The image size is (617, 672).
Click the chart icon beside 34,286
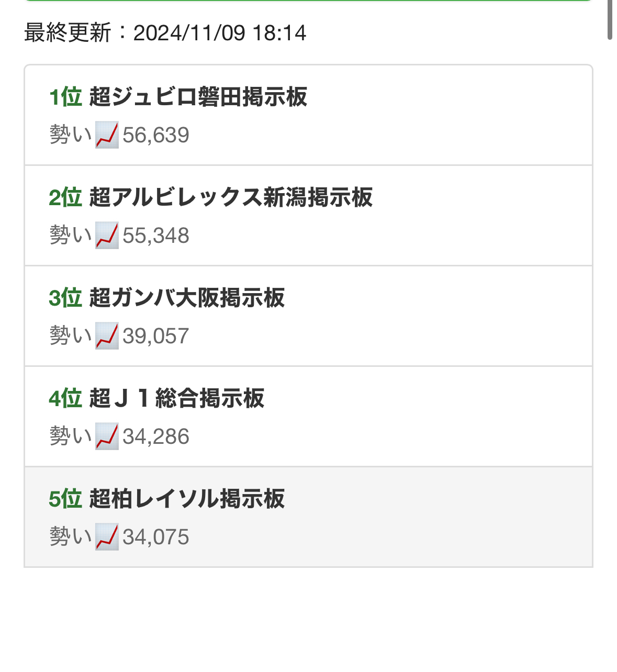pos(107,436)
